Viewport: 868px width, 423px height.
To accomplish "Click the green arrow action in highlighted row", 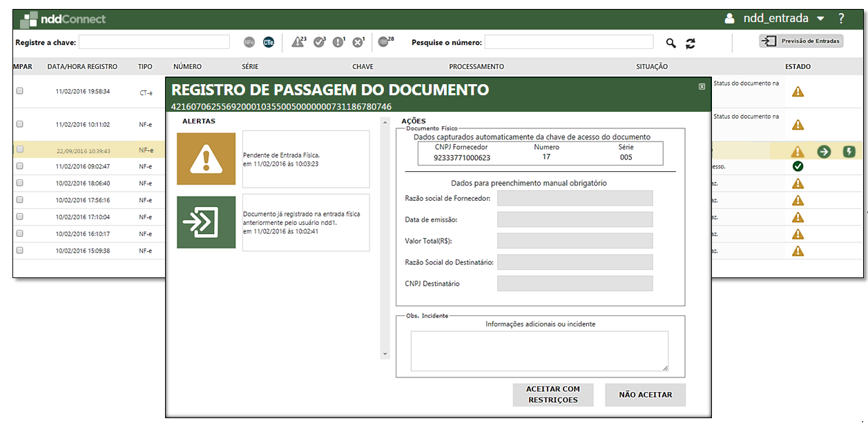I will [824, 152].
